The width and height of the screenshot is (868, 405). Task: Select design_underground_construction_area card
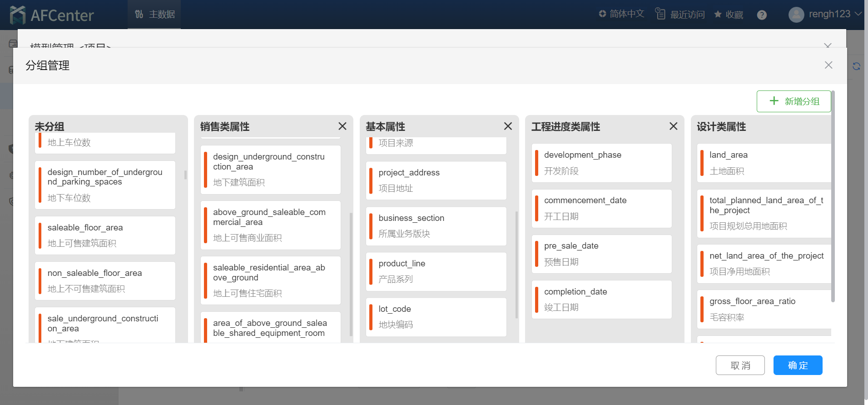point(270,170)
